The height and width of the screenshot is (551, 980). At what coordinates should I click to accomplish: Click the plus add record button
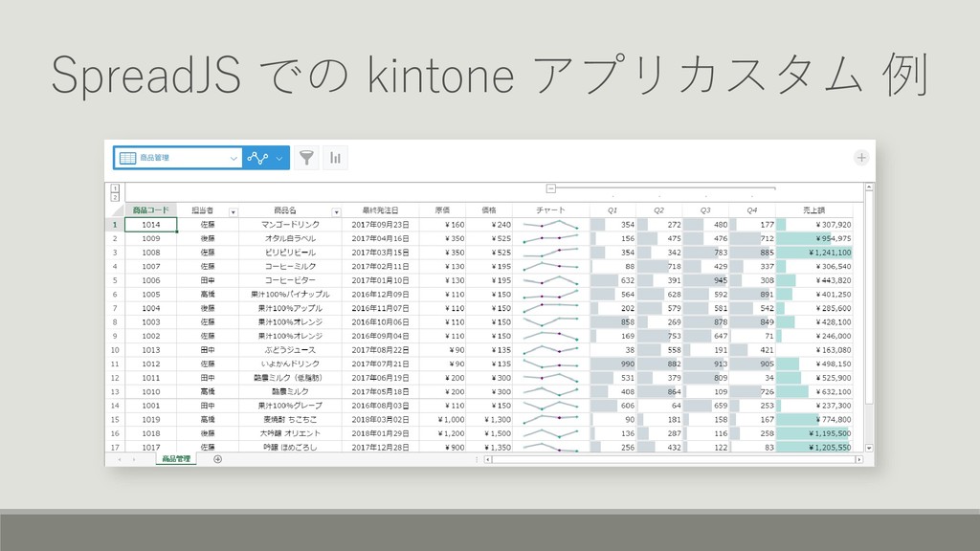pyautogui.click(x=861, y=158)
